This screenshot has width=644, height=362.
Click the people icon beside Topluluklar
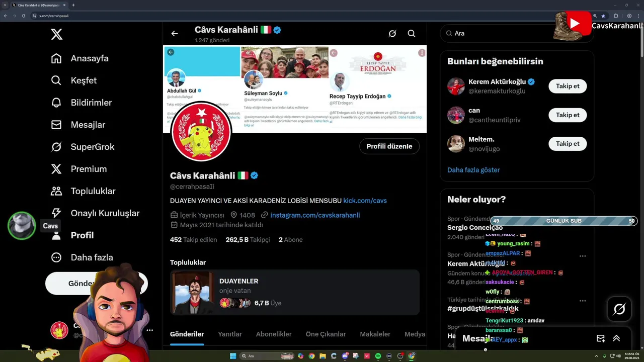[56, 191]
